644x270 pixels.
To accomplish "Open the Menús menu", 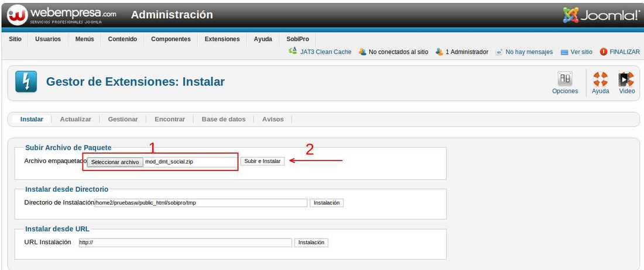I will click(x=85, y=39).
